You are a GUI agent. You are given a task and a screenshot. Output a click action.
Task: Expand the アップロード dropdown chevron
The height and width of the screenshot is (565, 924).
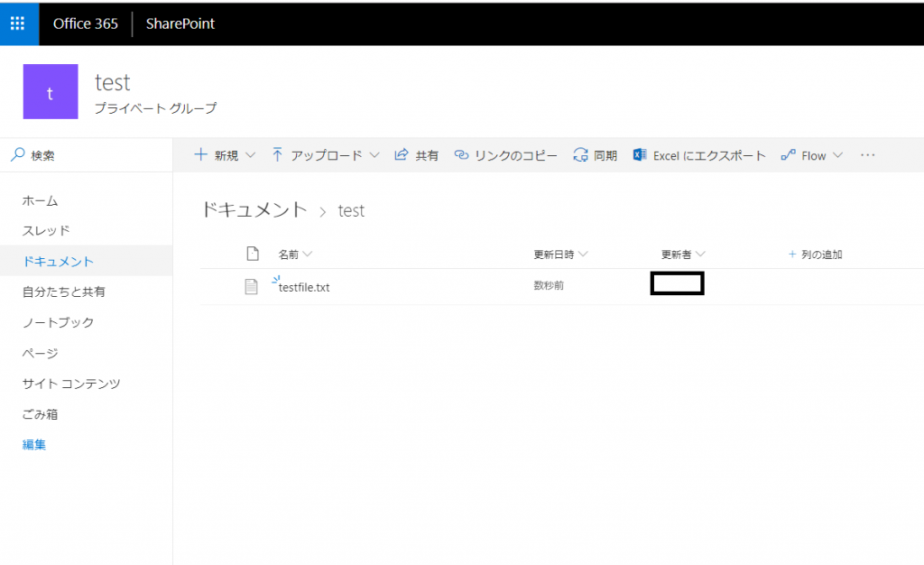pyautogui.click(x=374, y=155)
